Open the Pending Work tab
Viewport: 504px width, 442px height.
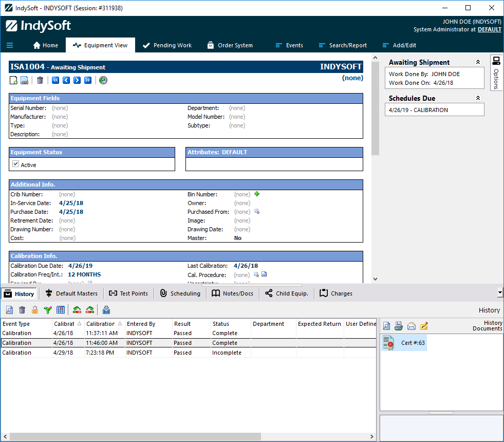tap(167, 45)
